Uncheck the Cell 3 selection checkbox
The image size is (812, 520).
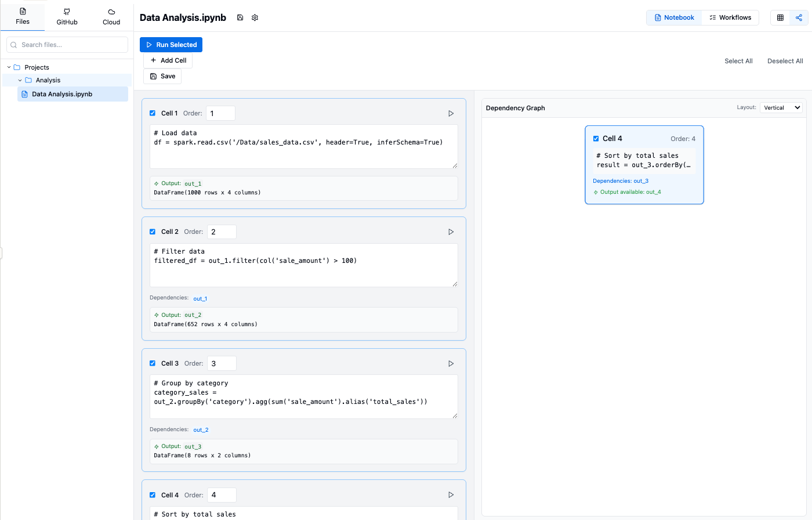click(152, 363)
